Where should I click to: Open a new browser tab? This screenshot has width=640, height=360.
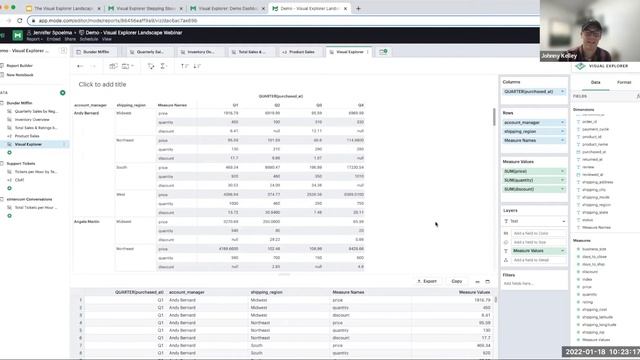[x=358, y=8]
